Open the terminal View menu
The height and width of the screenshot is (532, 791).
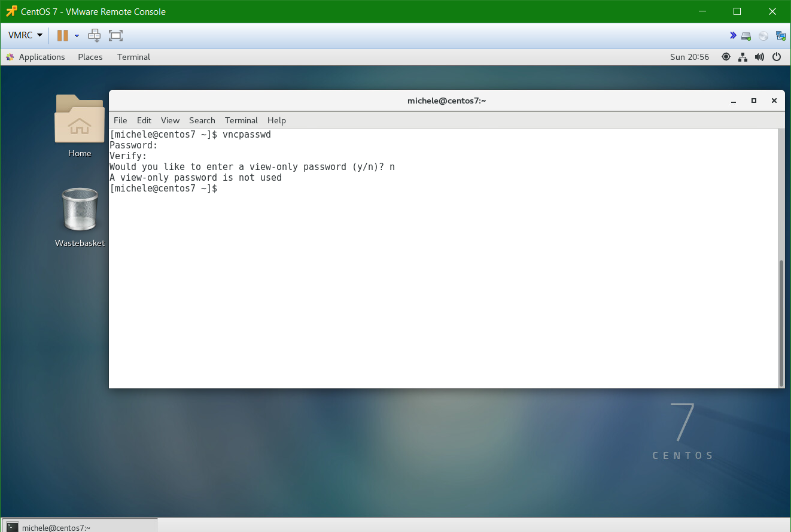(x=171, y=120)
